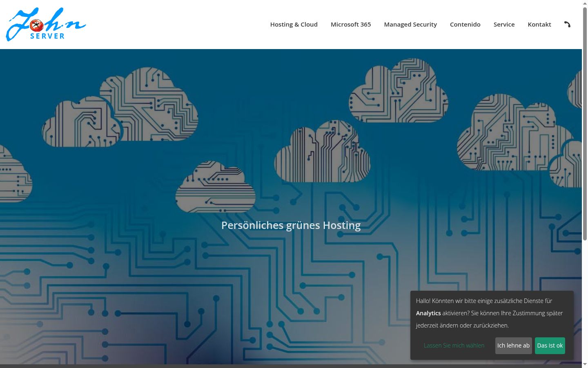Click the "Persönliches grünes Hosting" headline
Image resolution: width=588 pixels, height=368 pixels.
click(x=291, y=225)
